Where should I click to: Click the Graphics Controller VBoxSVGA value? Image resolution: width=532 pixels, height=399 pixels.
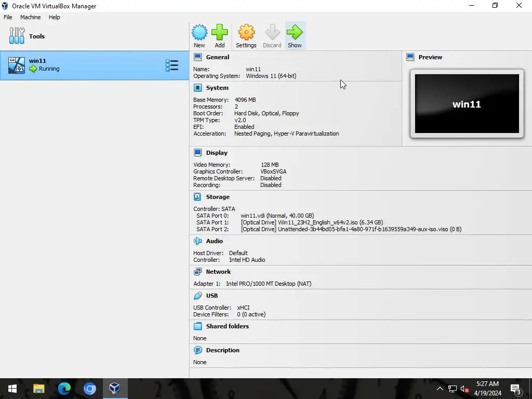point(273,171)
